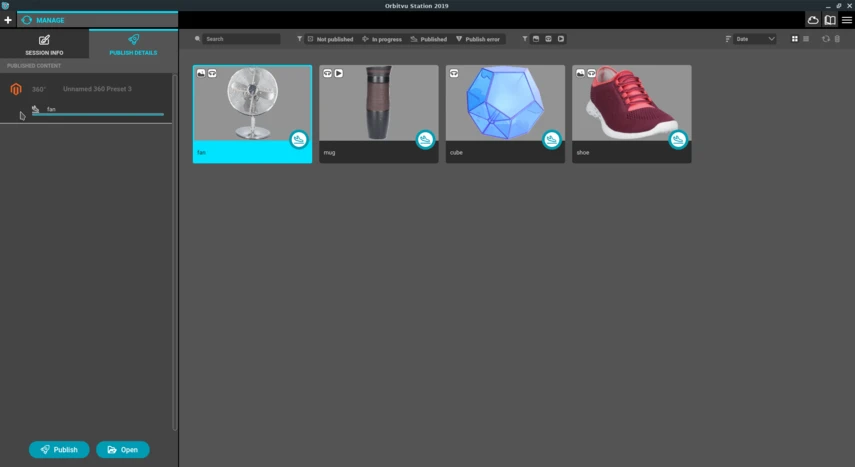The image size is (855, 467).
Task: Switch to grid view layout
Action: click(794, 39)
